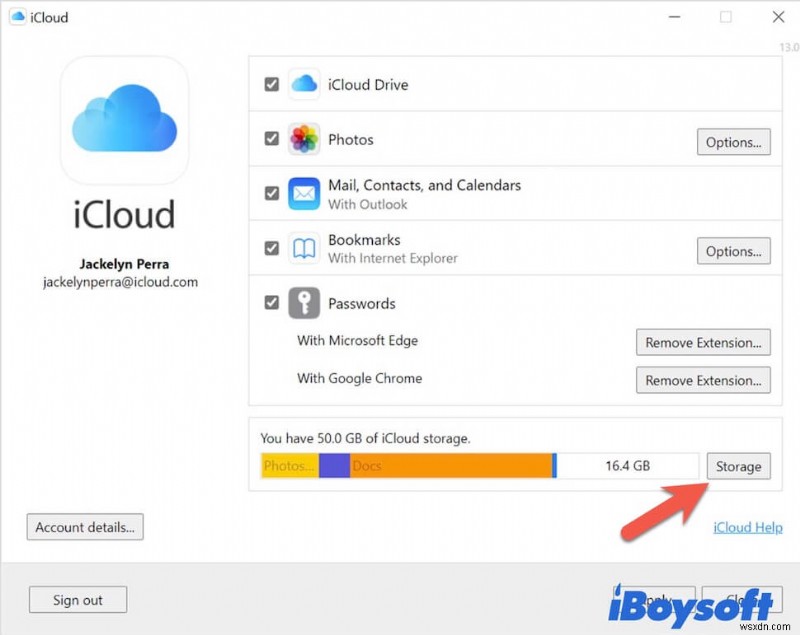Screen dimensions: 800x635
Task: Open the Storage details
Action: [739, 466]
